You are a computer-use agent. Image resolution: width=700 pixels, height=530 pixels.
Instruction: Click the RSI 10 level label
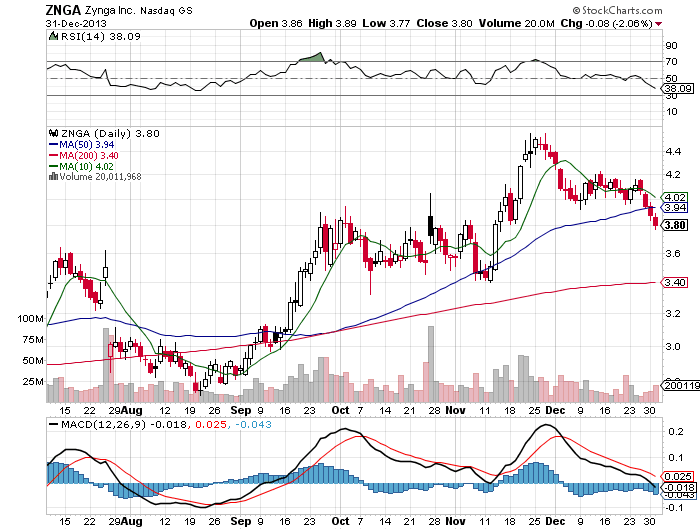point(671,112)
